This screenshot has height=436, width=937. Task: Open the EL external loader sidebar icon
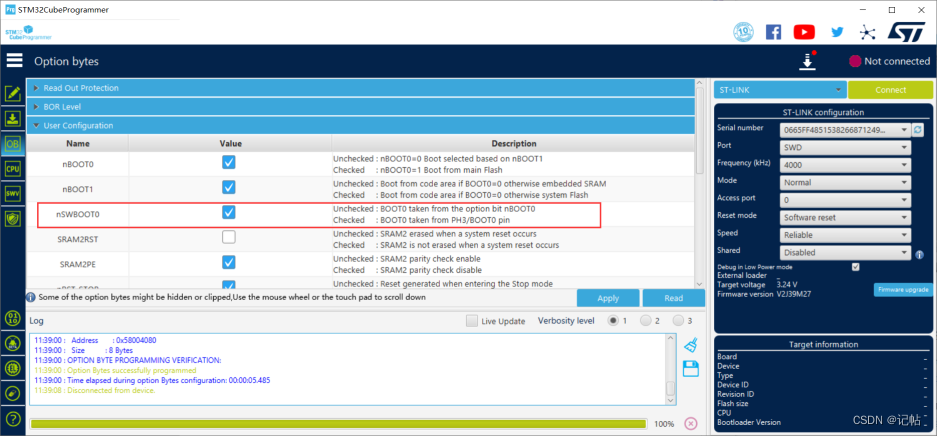coord(13,368)
